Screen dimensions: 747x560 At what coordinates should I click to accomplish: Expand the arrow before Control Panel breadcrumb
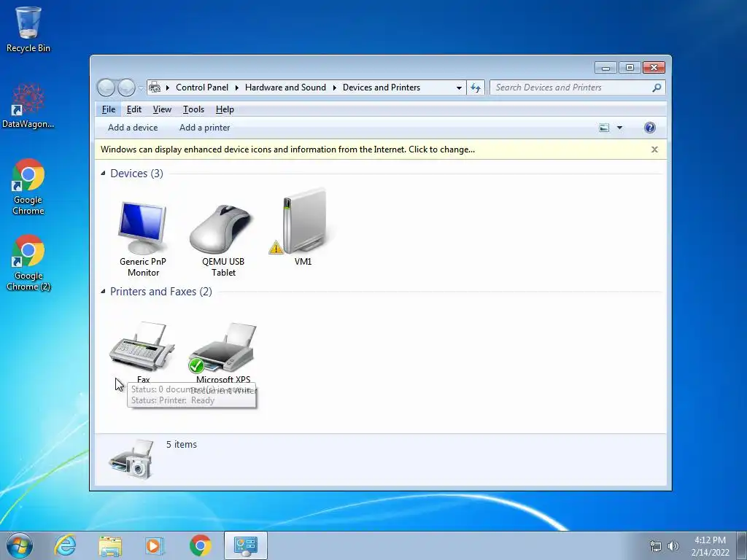coord(168,87)
